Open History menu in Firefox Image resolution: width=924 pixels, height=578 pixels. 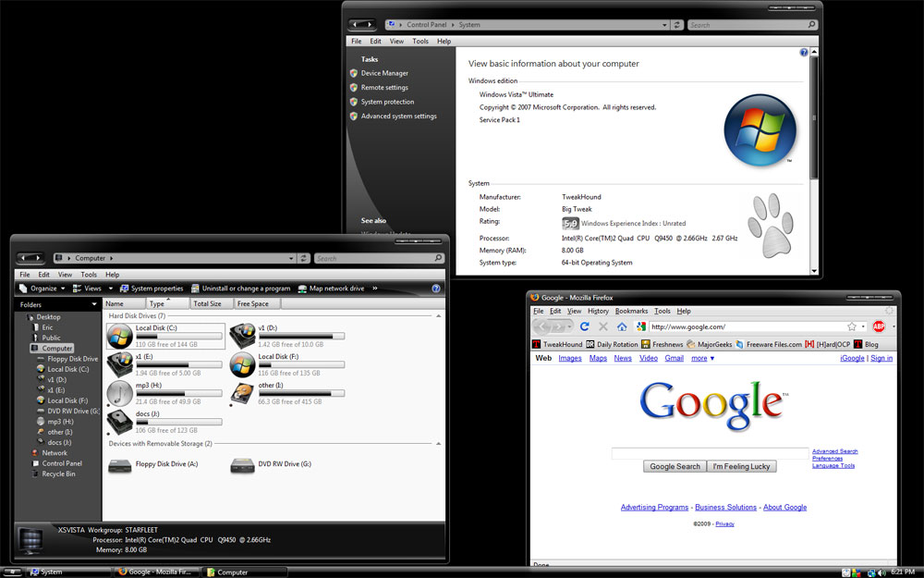(598, 311)
